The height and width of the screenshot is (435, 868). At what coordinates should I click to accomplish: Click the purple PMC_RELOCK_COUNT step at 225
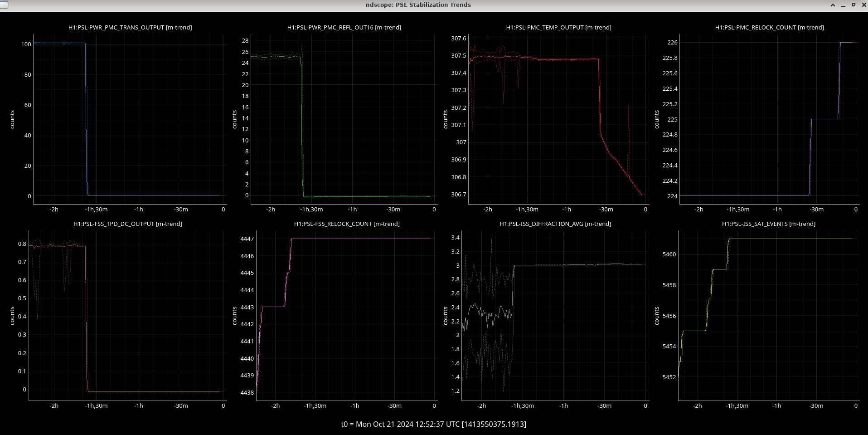pyautogui.click(x=824, y=119)
